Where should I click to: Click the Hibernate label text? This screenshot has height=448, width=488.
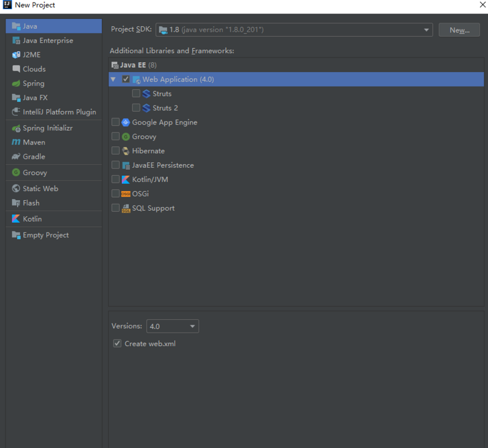(148, 151)
